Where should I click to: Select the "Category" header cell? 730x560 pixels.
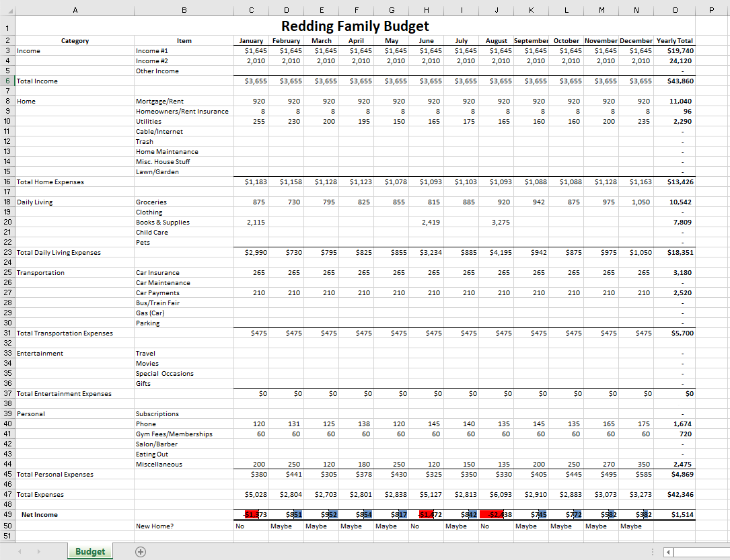coord(75,41)
